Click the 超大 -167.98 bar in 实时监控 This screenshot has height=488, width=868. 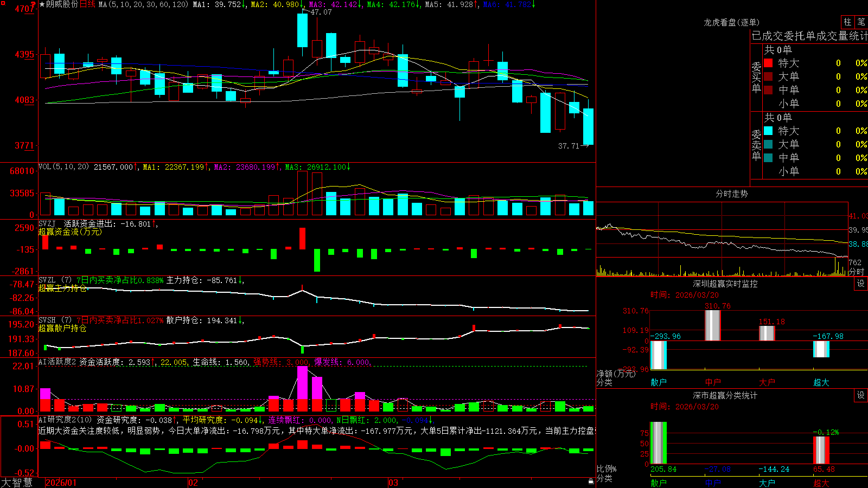click(821, 349)
